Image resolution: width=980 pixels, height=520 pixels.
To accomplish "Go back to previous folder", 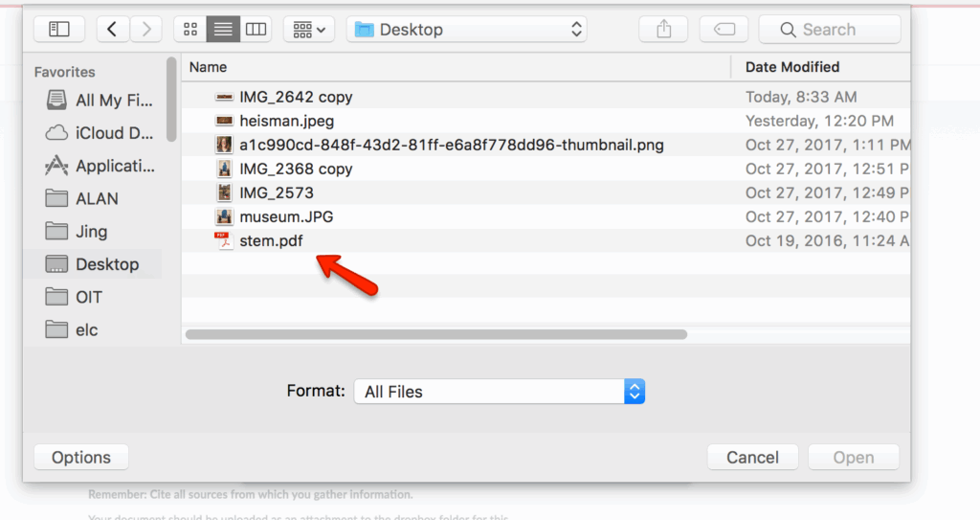I will (112, 30).
